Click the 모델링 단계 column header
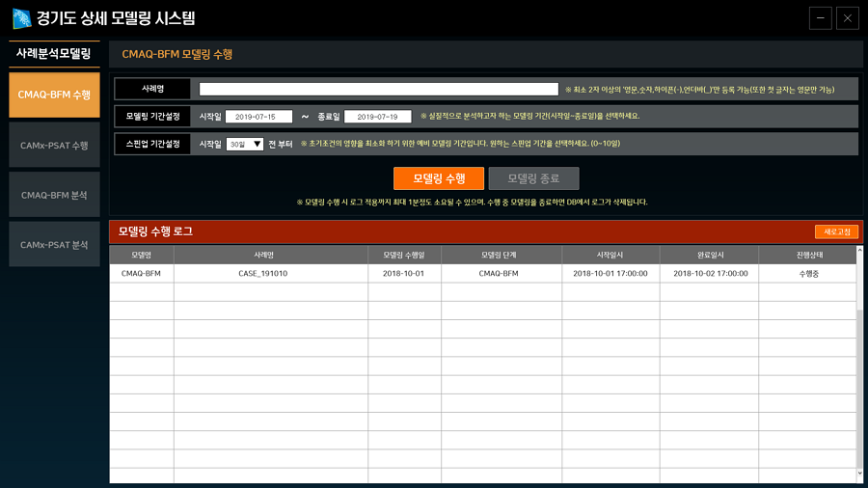 tap(502, 255)
